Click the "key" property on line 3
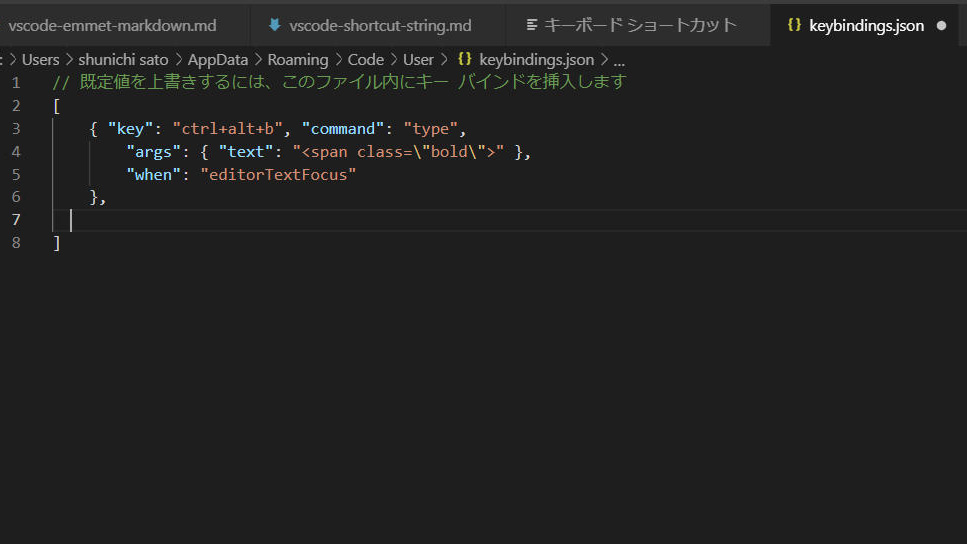Viewport: 967px width, 544px height. pos(130,129)
